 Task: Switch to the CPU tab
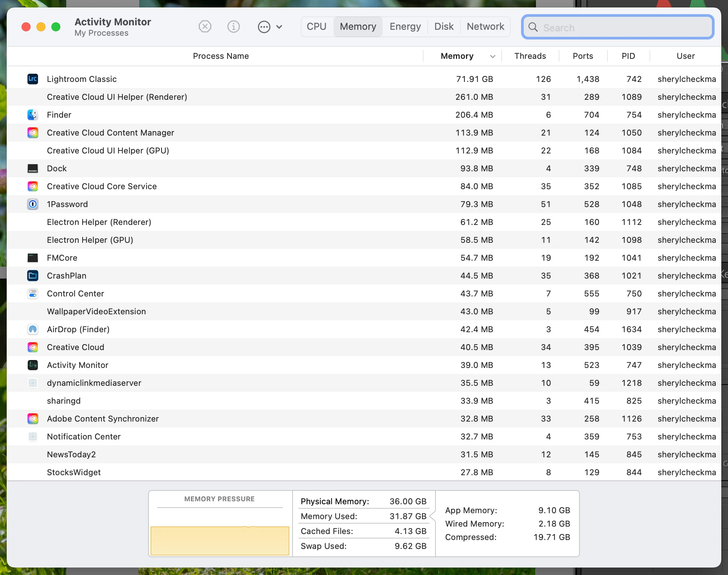point(316,27)
